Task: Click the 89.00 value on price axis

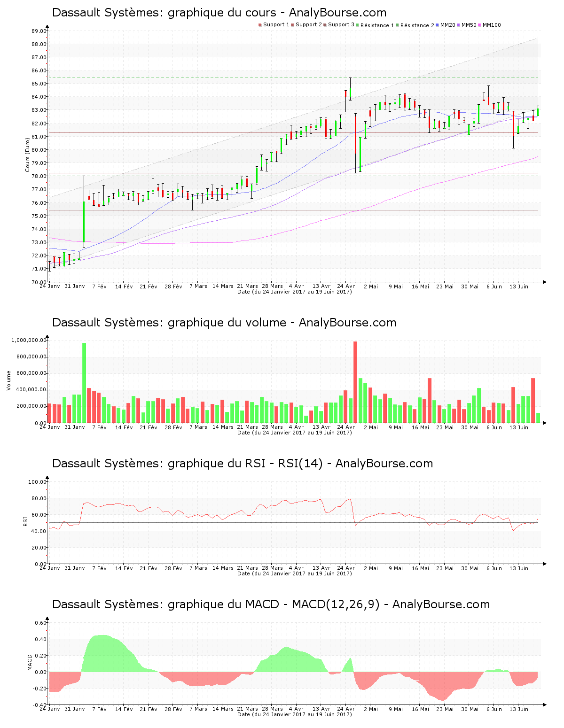Action: (39, 31)
